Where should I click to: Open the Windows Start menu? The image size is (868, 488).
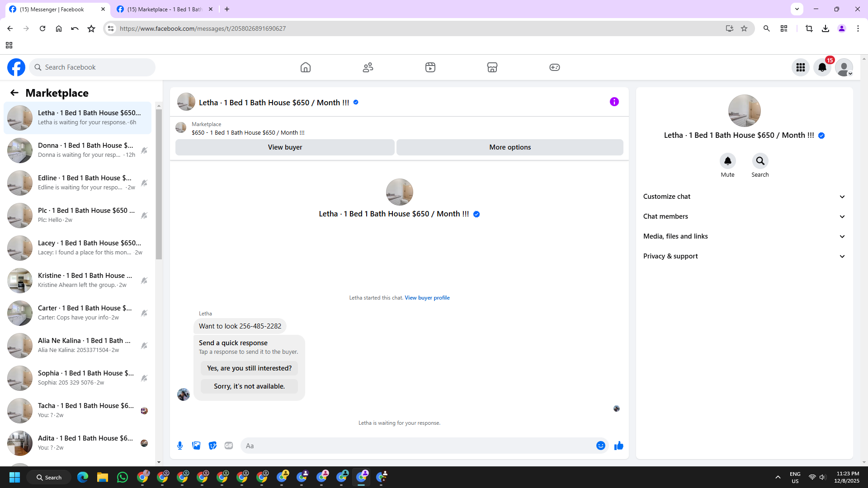(x=14, y=477)
